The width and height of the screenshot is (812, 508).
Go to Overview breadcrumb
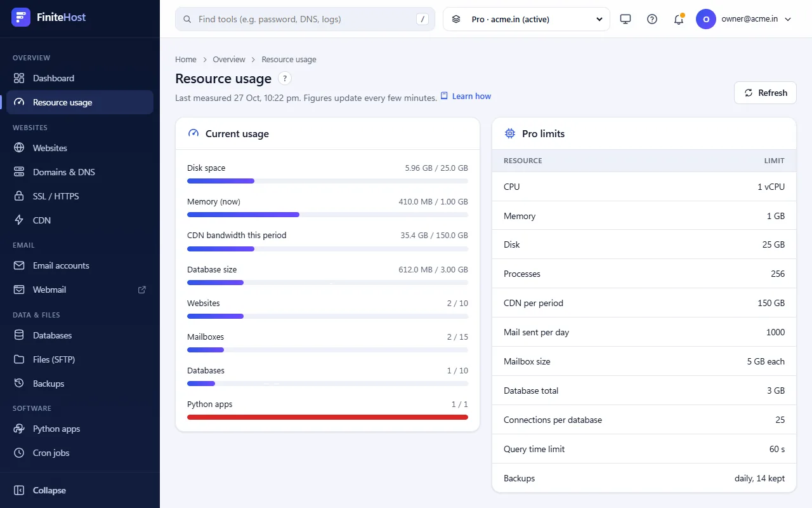point(229,60)
